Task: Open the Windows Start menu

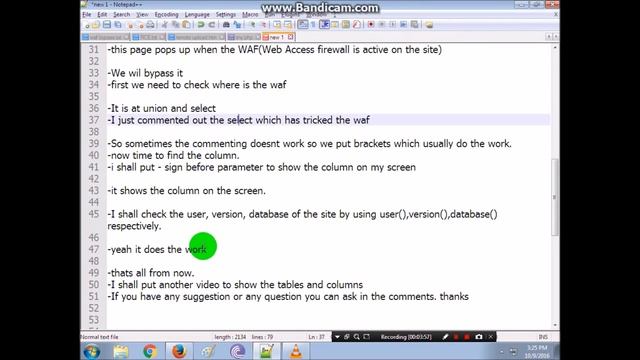Action: [91, 351]
